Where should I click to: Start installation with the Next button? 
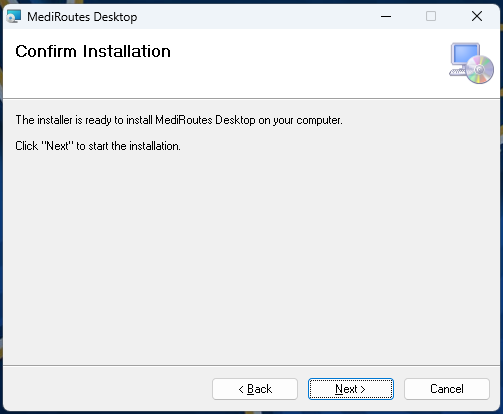[x=351, y=389]
